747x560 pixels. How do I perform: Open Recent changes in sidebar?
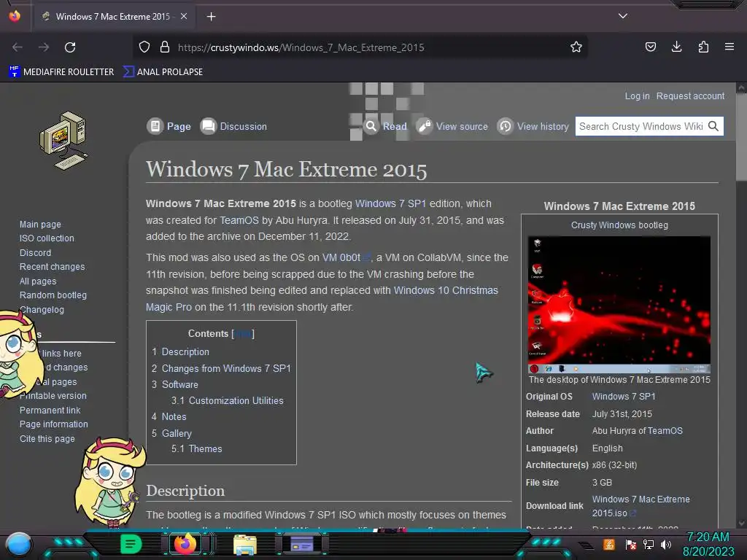point(52,267)
